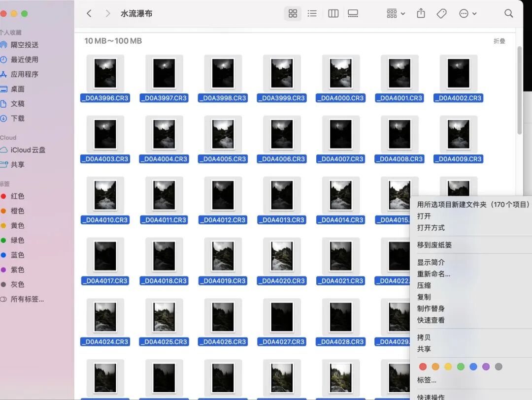Apply the red tag color in context menu
532x400 pixels.
(423, 367)
